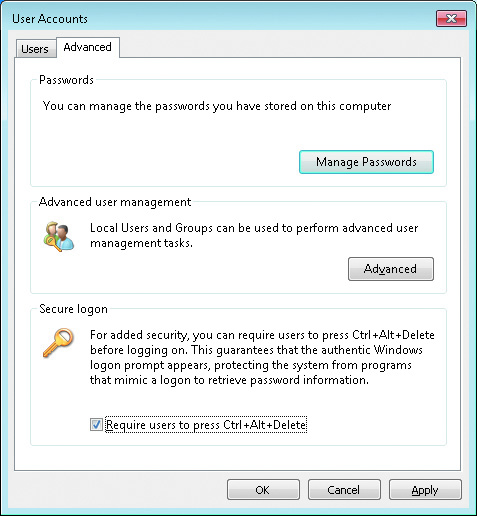Click the Passwords group heading
Viewport: 477px width, 516px height.
66,80
